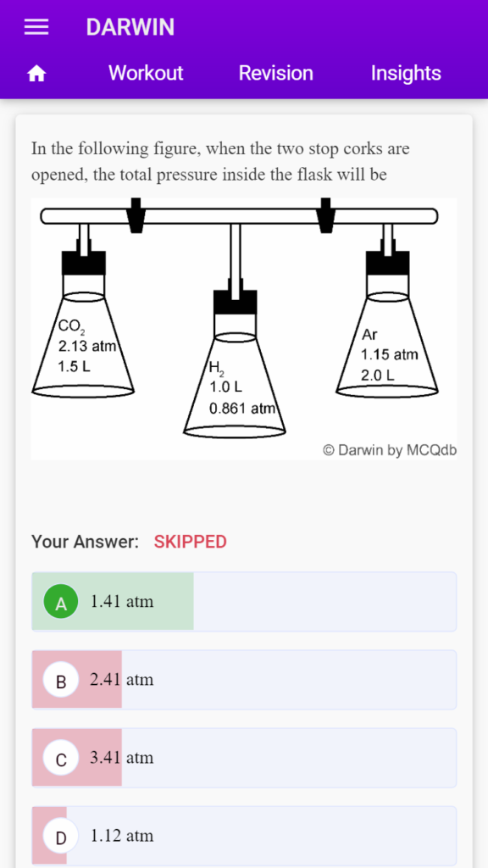This screenshot has width=488, height=868.
Task: Switch to the Workout tab
Action: [146, 73]
